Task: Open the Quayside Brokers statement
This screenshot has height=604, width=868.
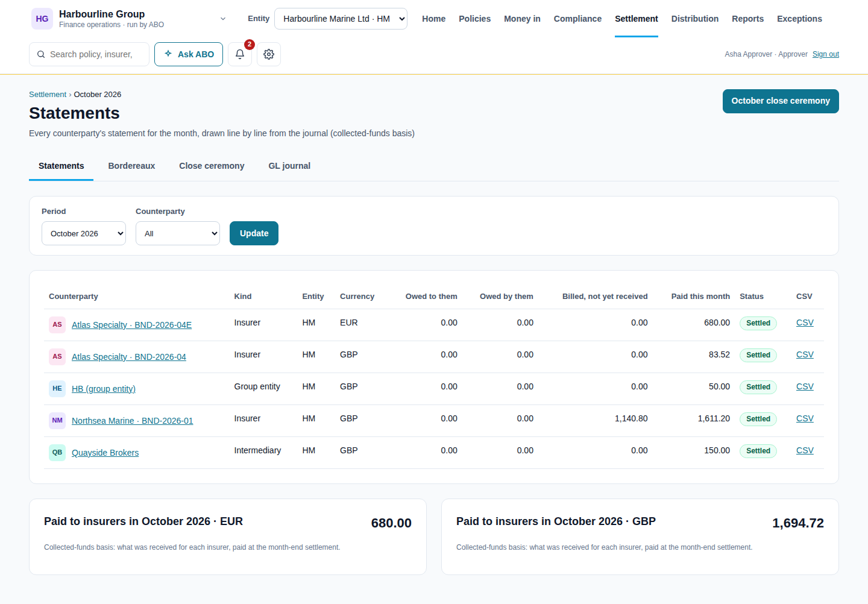Action: [x=105, y=453]
